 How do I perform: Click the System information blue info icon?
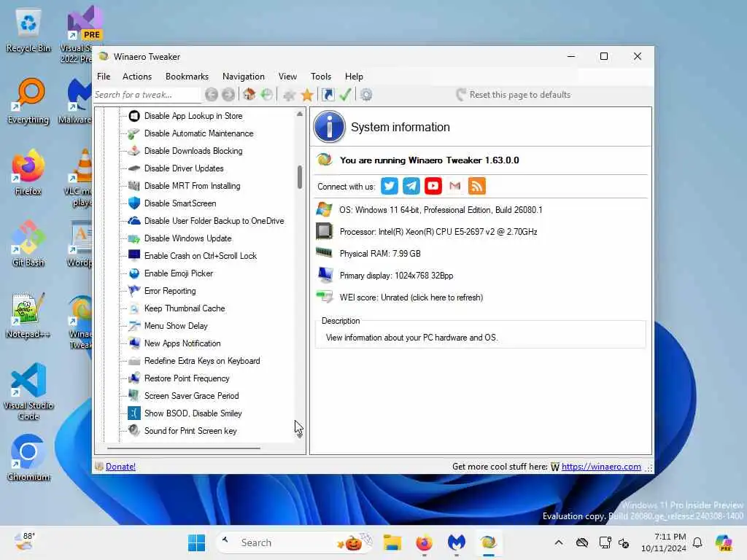coord(329,127)
